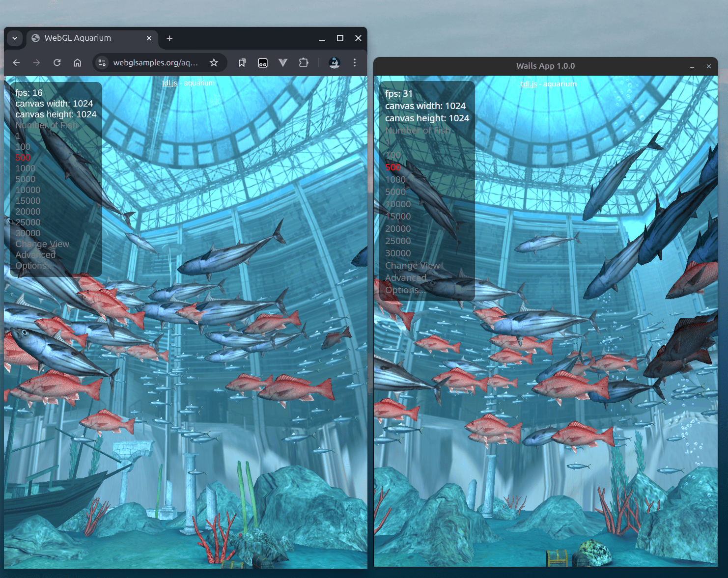
Task: Bookmark the page via the star icon
Action: tap(214, 62)
